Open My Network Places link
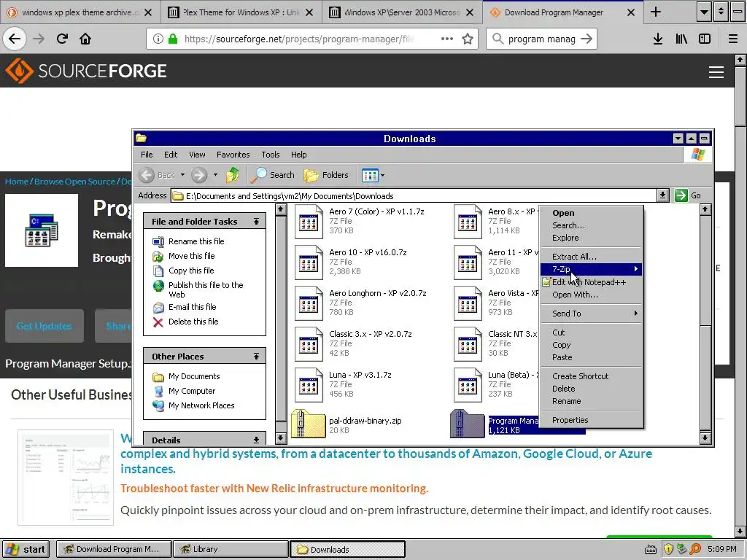Viewport: 747px width, 560px height. click(x=201, y=405)
